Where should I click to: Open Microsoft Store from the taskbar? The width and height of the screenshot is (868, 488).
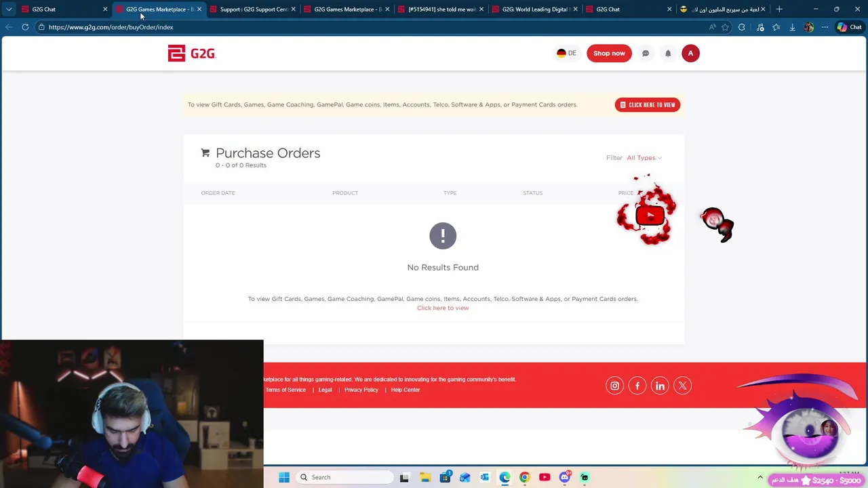(x=445, y=477)
